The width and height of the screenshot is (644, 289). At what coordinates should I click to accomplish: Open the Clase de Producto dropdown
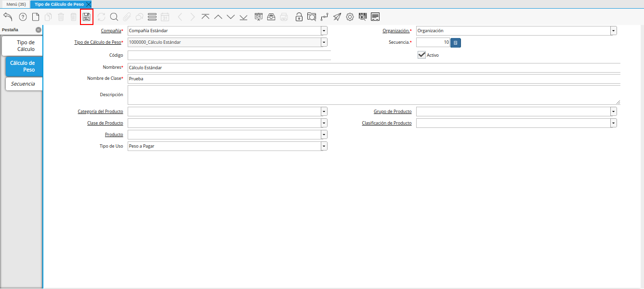coord(324,123)
